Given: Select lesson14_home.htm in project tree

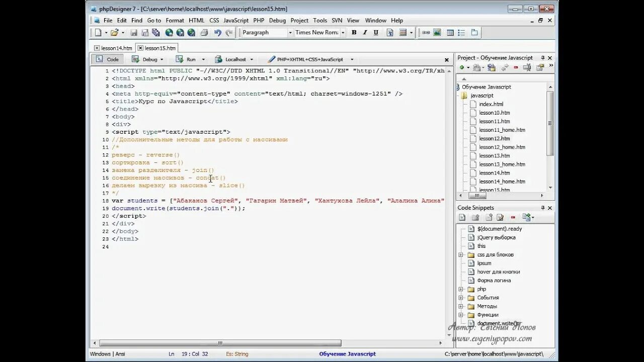Looking at the screenshot, I should pyautogui.click(x=502, y=182).
